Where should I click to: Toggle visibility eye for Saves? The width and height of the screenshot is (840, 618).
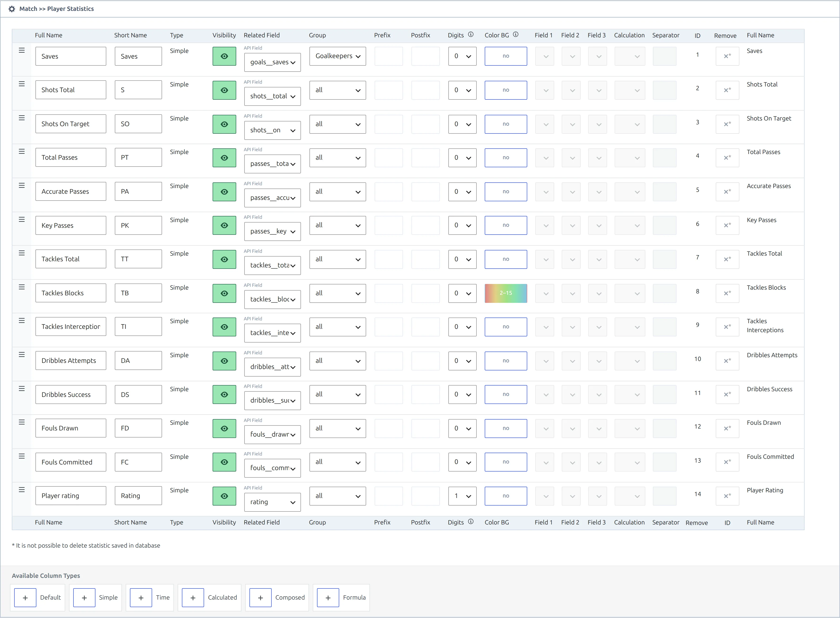coord(224,56)
